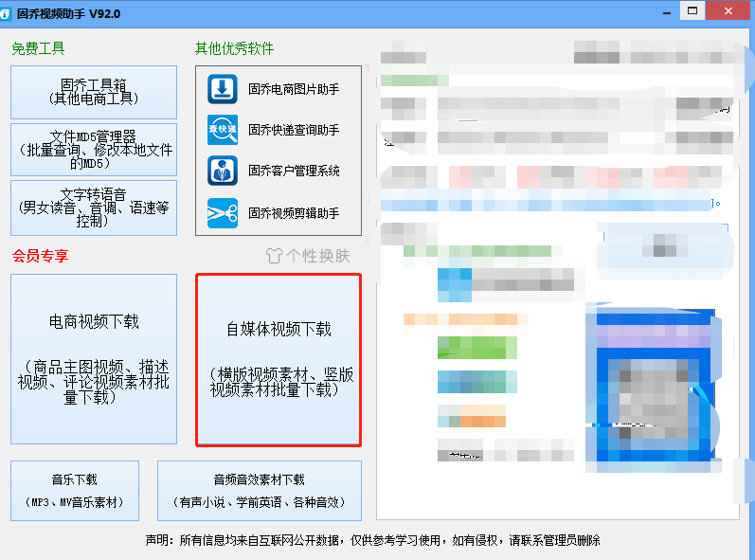The width and height of the screenshot is (755, 560).
Task: Click the 固乔快递查询助手 magnifier icon
Action: (x=223, y=130)
